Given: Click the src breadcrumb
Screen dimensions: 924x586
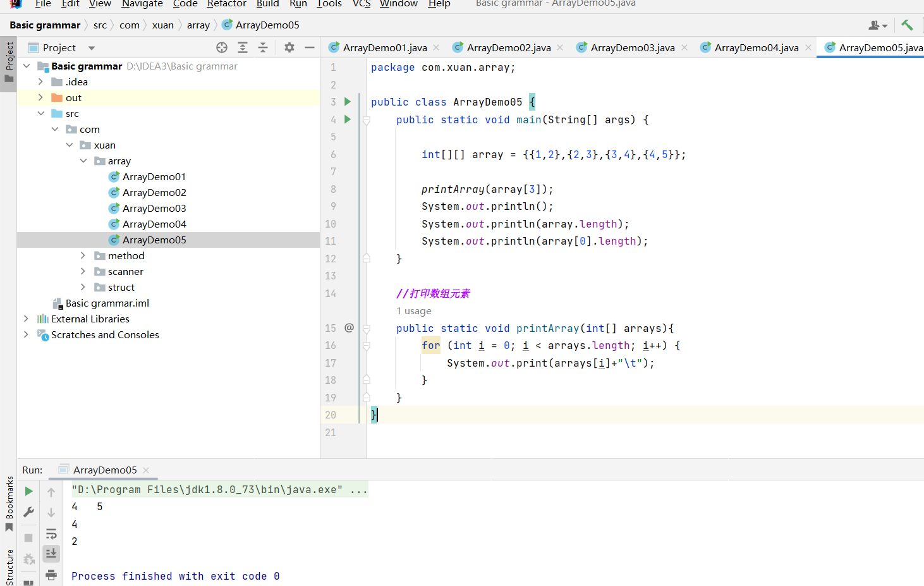Looking at the screenshot, I should pos(100,25).
